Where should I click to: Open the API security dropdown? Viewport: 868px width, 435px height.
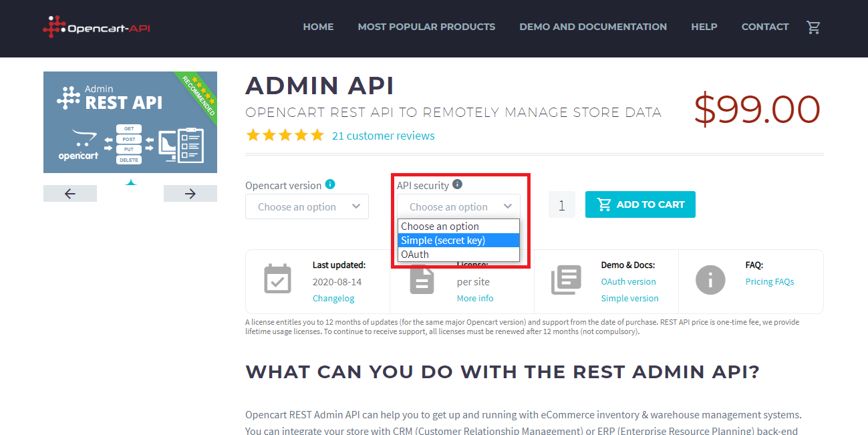[x=458, y=206]
